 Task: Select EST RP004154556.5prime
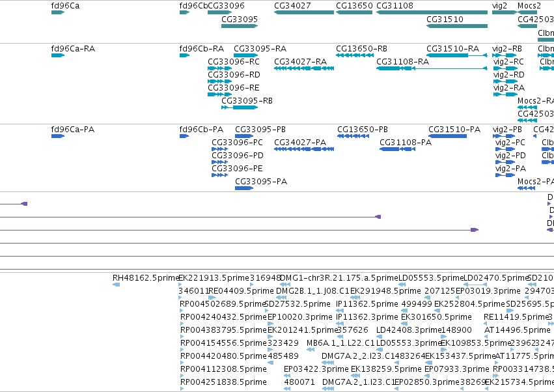tap(182, 350)
